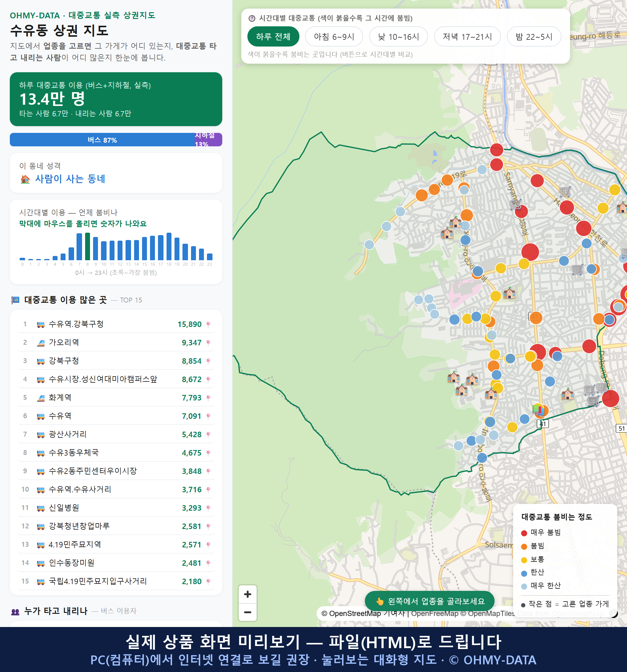This screenshot has height=672, width=627.
Task: Click the hour 7 bar in chart
Action: coord(79,247)
